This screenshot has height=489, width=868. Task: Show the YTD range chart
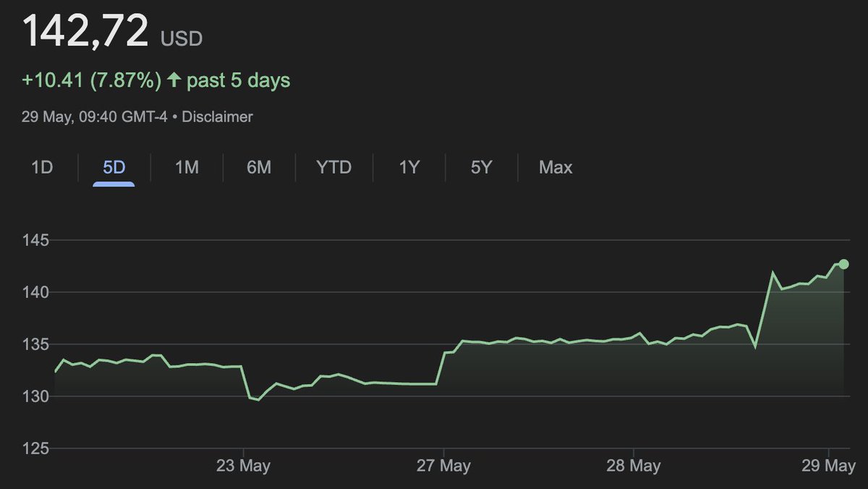coord(333,168)
